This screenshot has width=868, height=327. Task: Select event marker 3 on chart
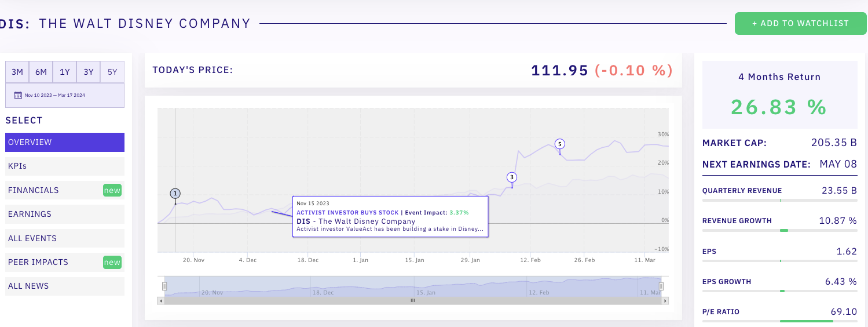point(511,177)
